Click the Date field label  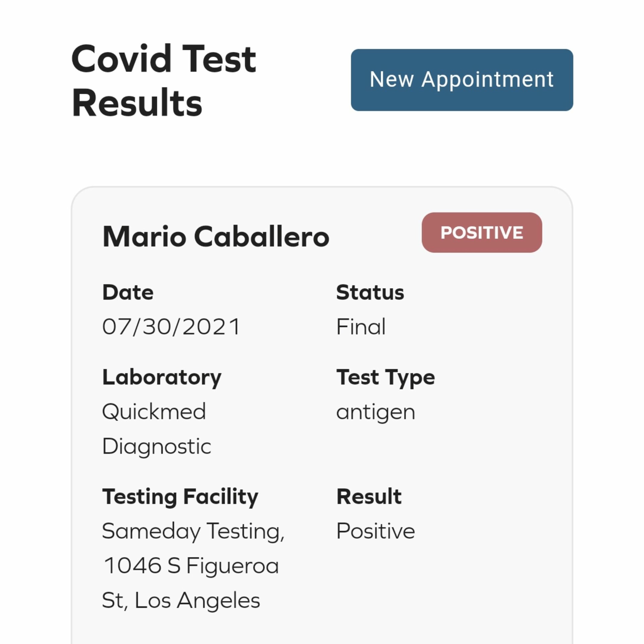point(128,292)
